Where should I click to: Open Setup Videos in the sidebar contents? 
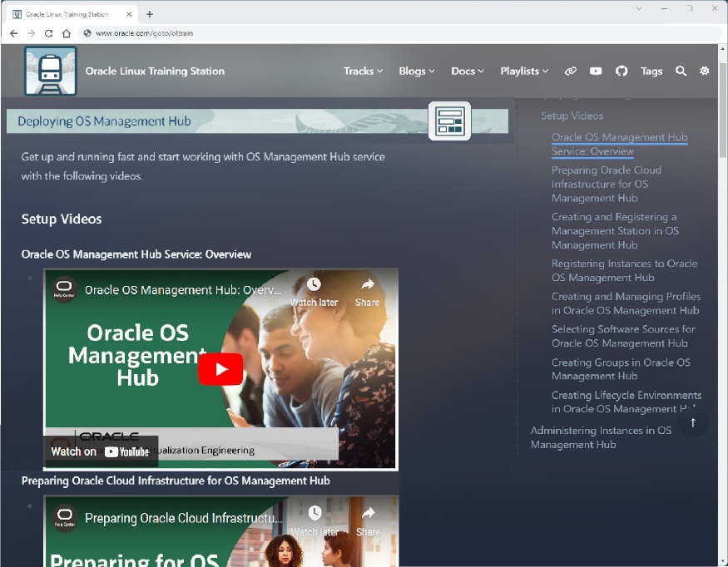(572, 116)
